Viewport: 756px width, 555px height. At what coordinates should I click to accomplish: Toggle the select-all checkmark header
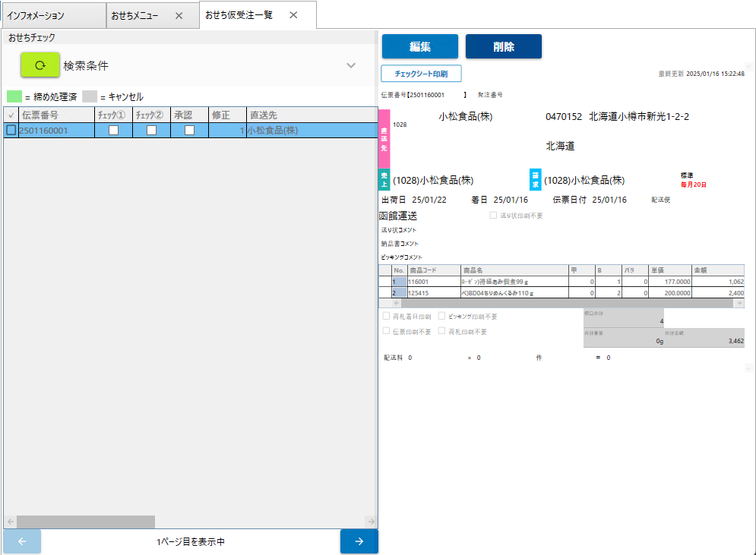coord(11,115)
